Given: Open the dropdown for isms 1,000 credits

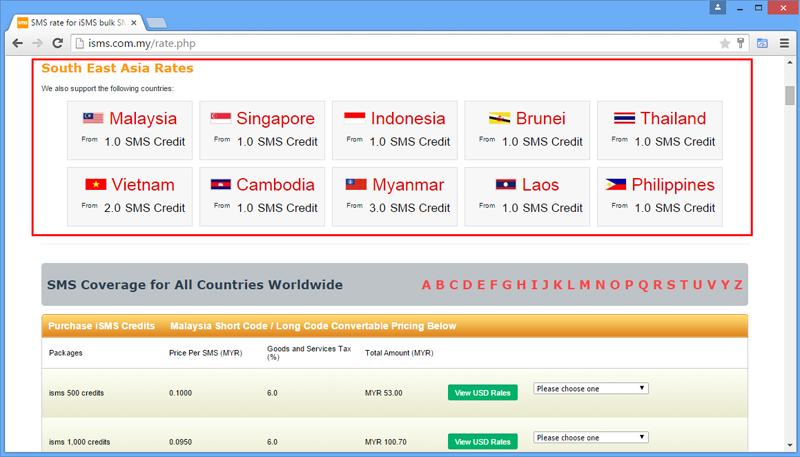Looking at the screenshot, I should [591, 438].
